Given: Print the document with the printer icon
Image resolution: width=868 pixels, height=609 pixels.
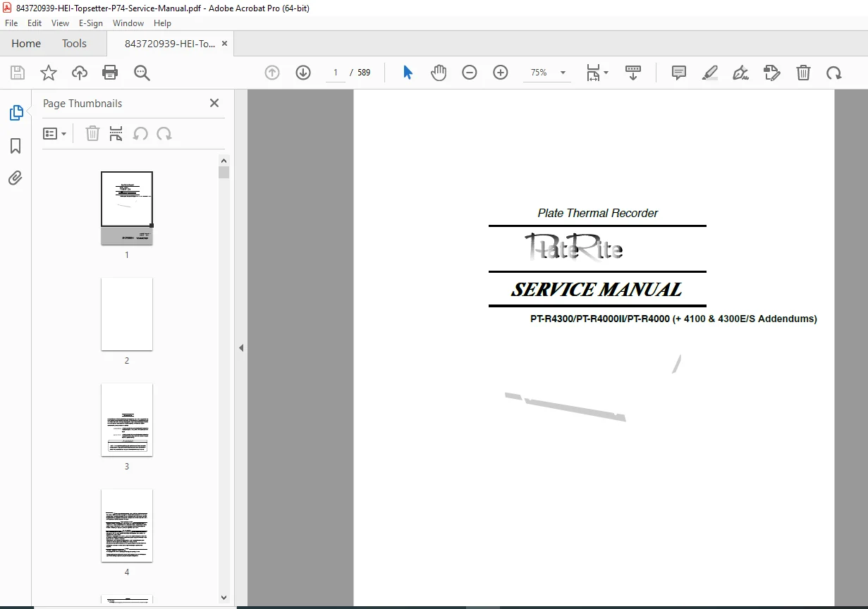Looking at the screenshot, I should point(110,73).
